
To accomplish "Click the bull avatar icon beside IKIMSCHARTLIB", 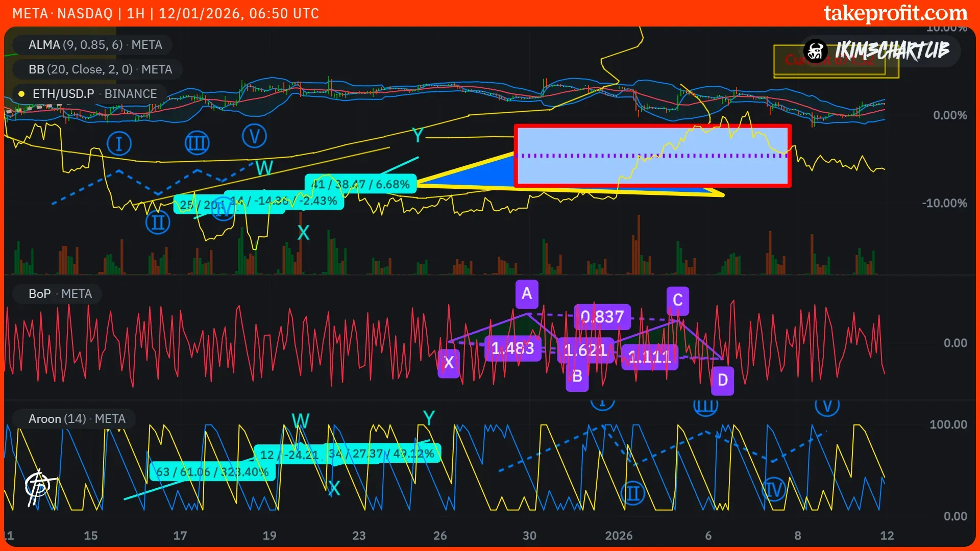I will tap(815, 51).
